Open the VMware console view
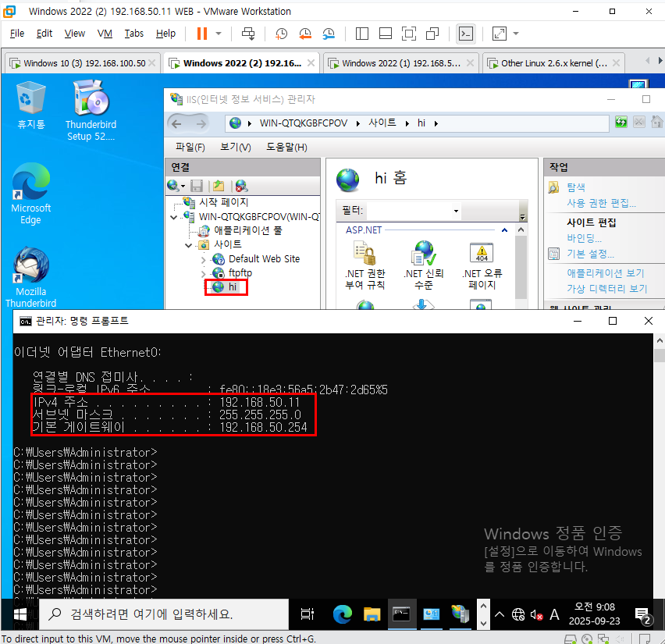The height and width of the screenshot is (644, 665). pyautogui.click(x=466, y=34)
